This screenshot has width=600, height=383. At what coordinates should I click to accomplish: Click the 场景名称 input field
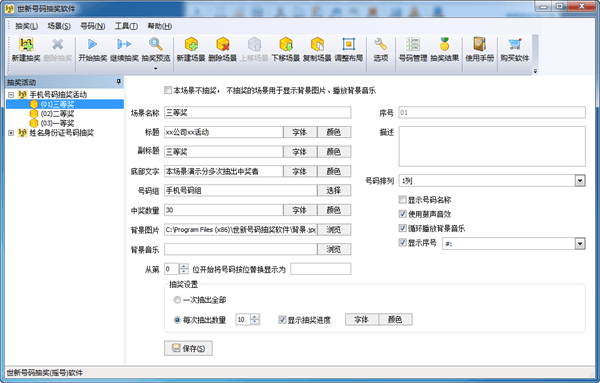258,112
